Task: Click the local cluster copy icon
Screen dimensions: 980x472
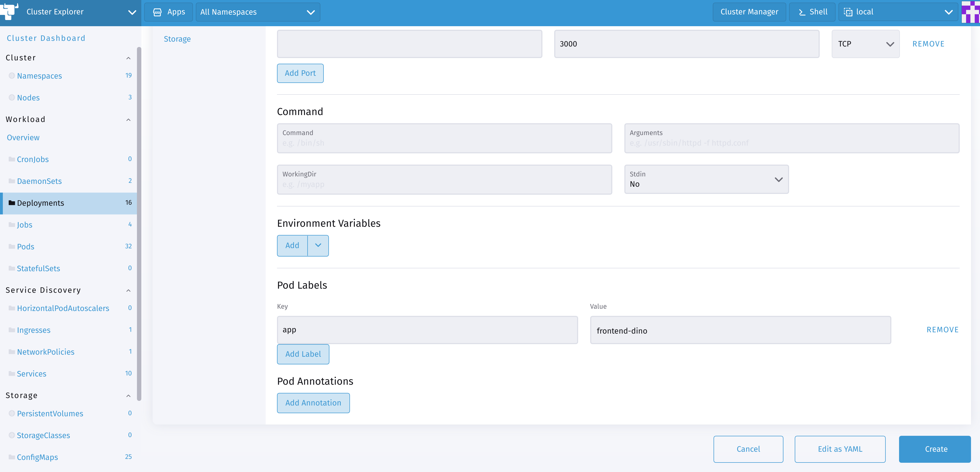Action: [848, 12]
